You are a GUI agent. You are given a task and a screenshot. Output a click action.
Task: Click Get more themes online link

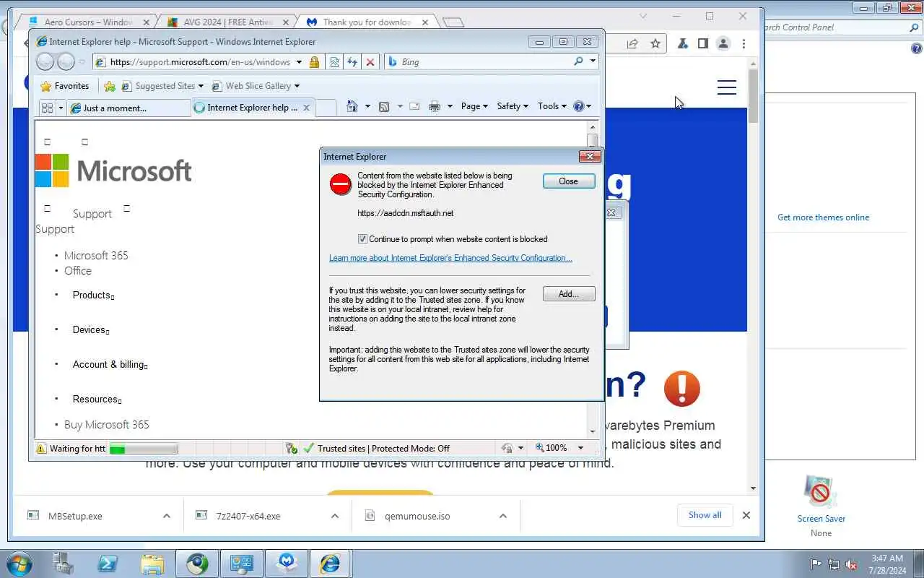823,217
